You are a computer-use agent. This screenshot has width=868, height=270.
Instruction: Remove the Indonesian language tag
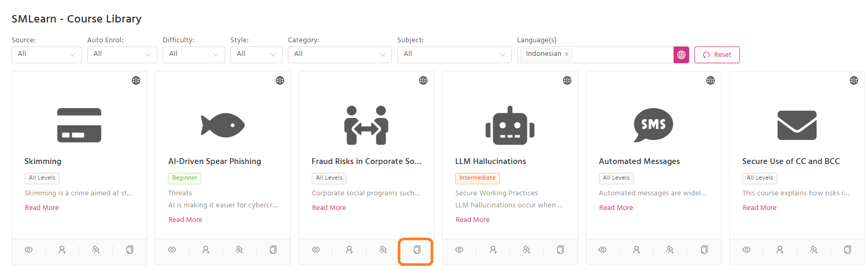point(567,54)
